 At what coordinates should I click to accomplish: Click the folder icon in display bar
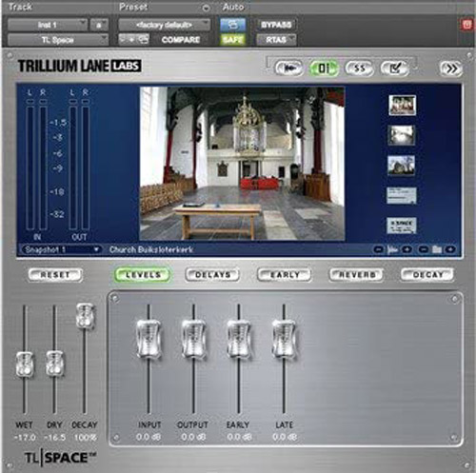[437, 249]
